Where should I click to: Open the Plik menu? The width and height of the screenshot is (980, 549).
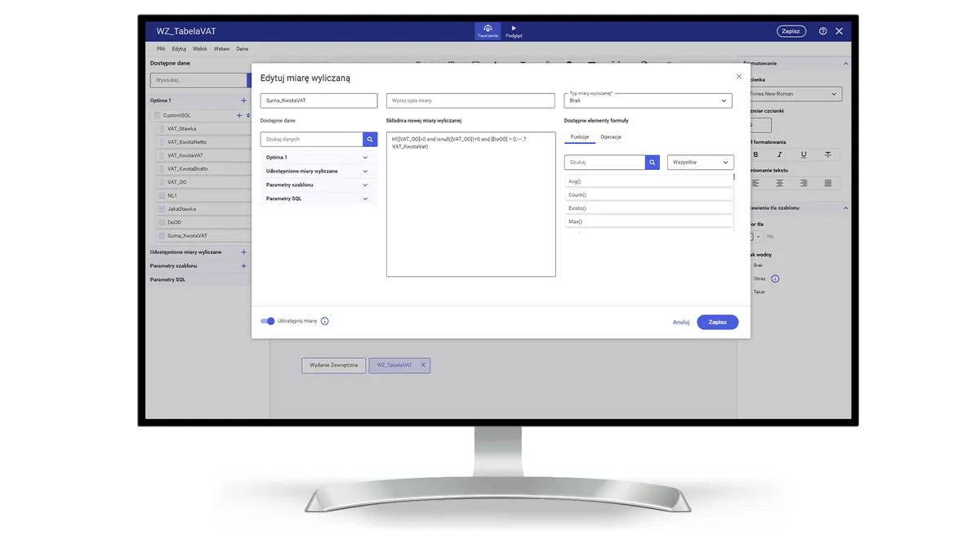pyautogui.click(x=161, y=49)
